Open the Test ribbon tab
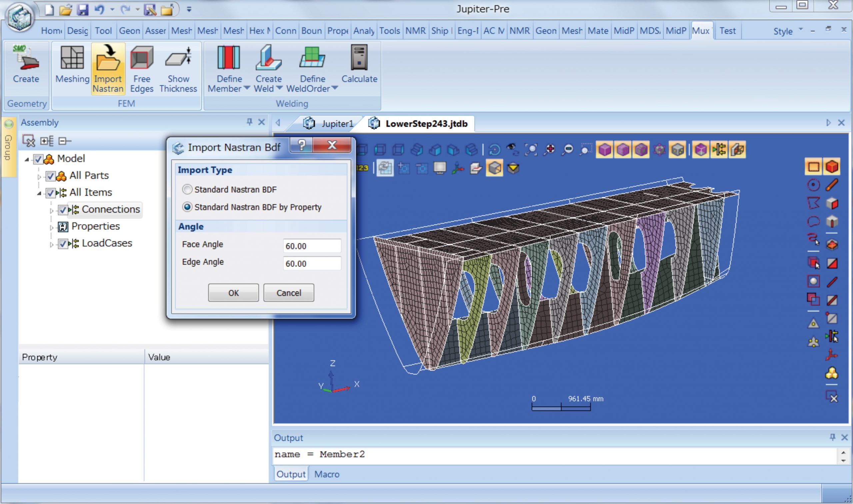This screenshot has width=853, height=504. (727, 31)
